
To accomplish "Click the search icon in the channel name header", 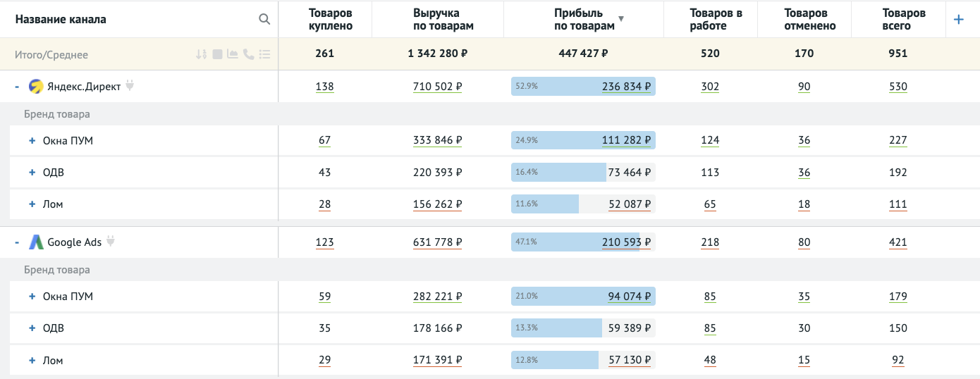I will [264, 19].
